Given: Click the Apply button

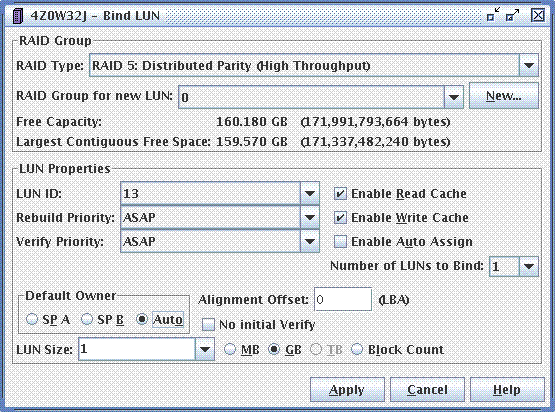Looking at the screenshot, I should point(347,390).
